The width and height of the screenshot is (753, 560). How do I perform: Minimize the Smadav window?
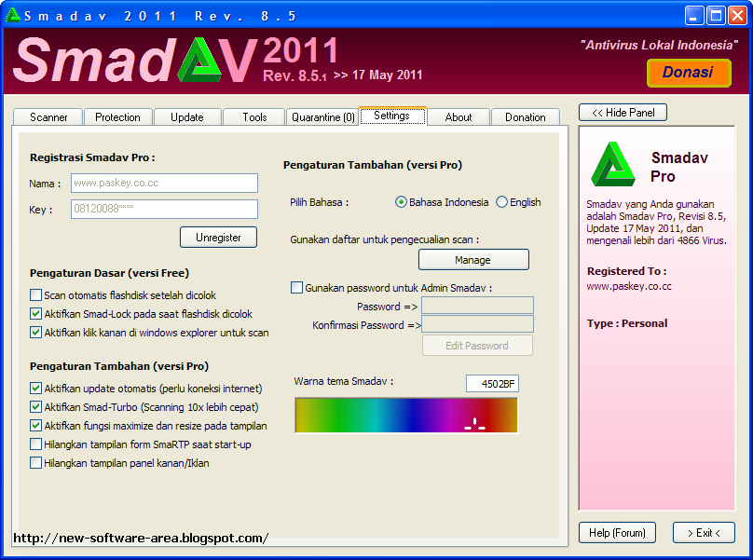[x=694, y=15]
